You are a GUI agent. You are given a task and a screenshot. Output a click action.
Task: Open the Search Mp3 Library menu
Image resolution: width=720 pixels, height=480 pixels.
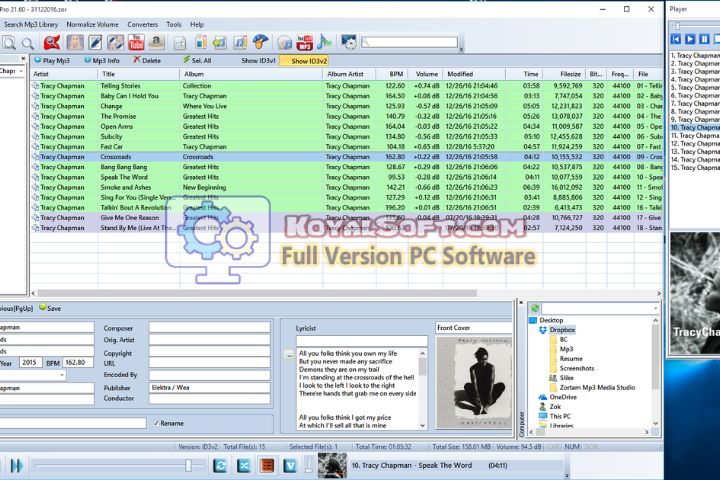click(31, 24)
